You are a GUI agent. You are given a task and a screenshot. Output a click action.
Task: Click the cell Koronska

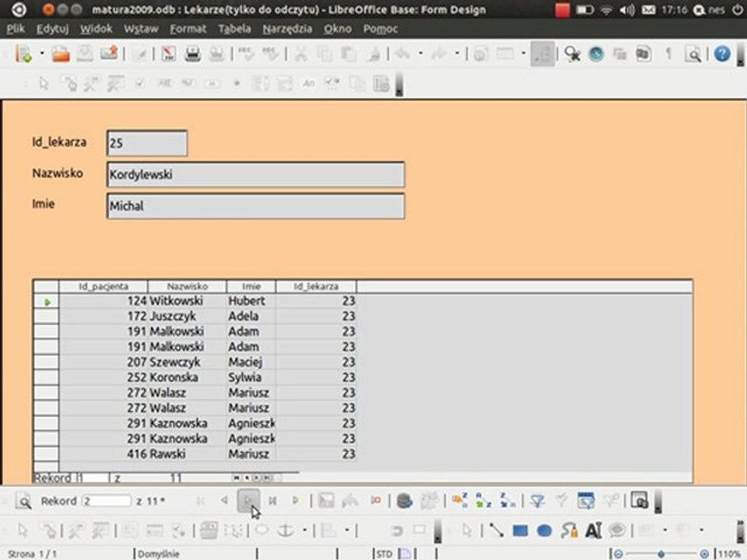188,377
